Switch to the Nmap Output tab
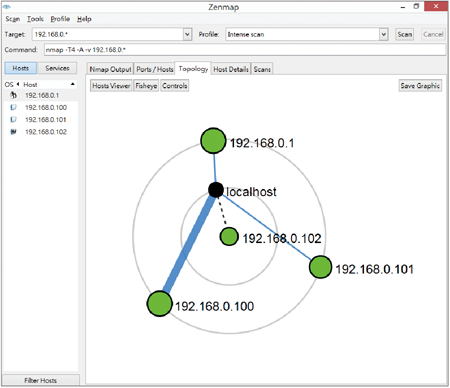 (110, 69)
